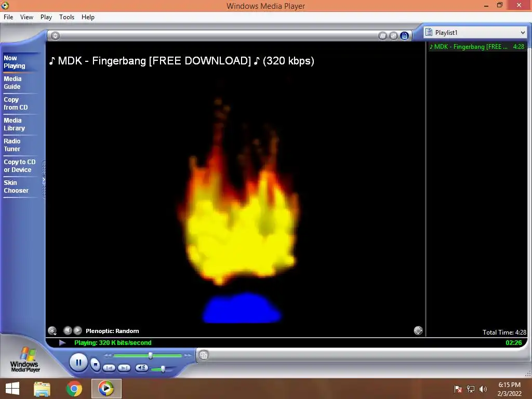Image resolution: width=532 pixels, height=399 pixels.
Task: Pause playback with the round pause button
Action: 78,363
